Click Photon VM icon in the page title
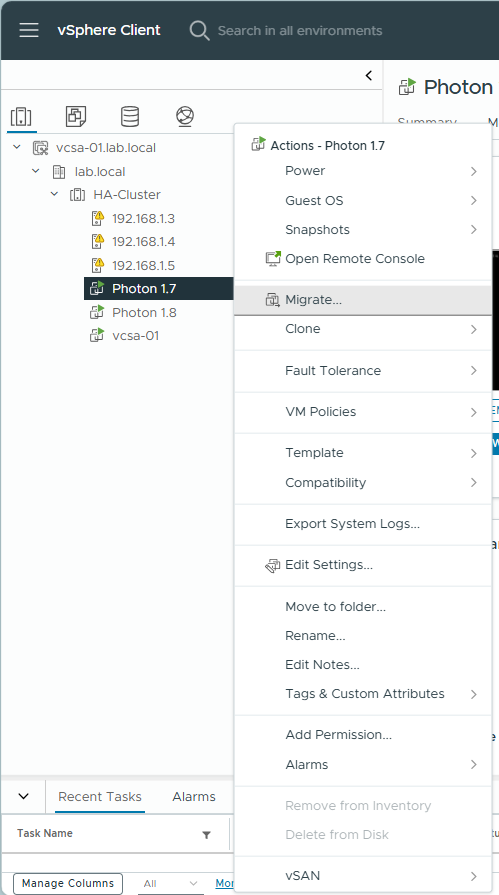The image size is (499, 895). pyautogui.click(x=407, y=87)
